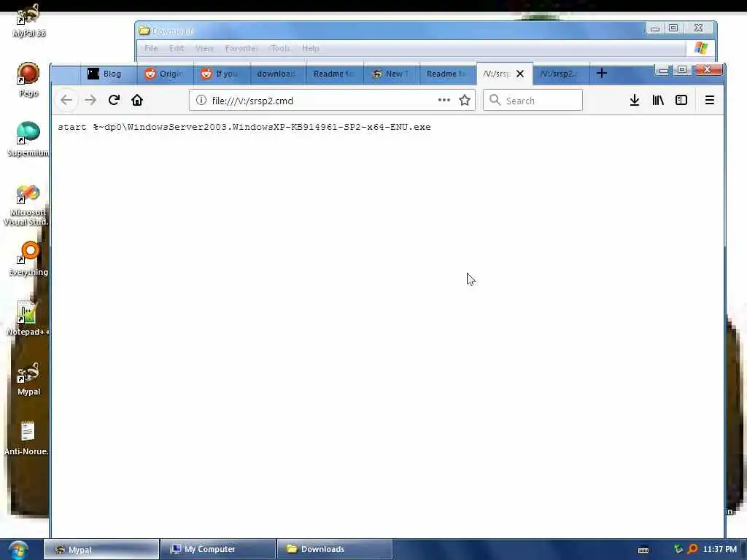The width and height of the screenshot is (747, 560).
Task: Switch to the first Readme tab
Action: click(334, 74)
